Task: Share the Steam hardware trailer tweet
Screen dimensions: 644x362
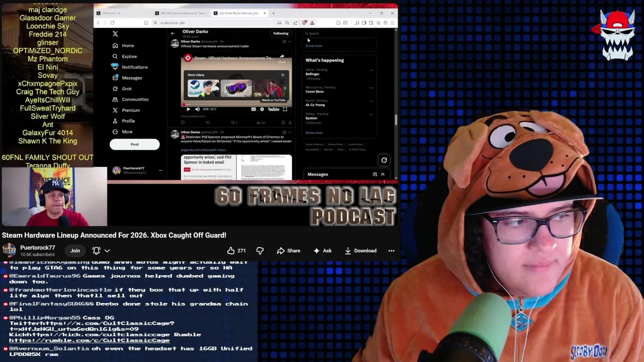Action: click(289, 122)
